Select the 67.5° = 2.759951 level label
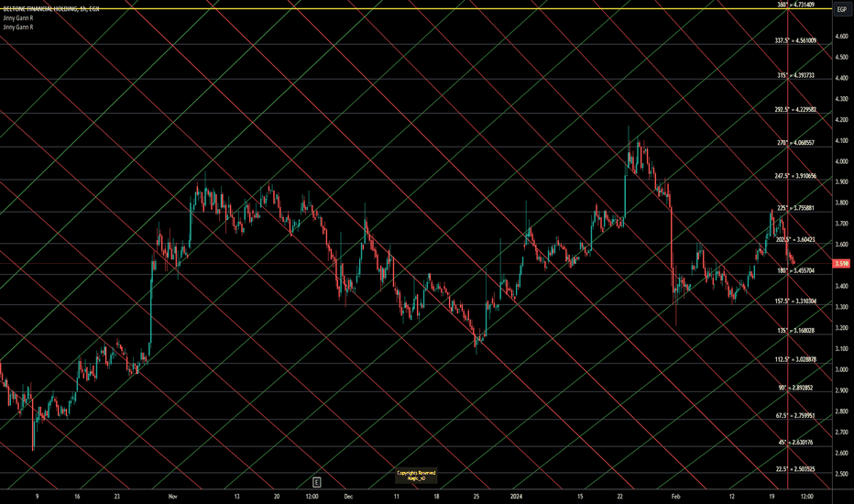The image size is (854, 504). [x=795, y=415]
